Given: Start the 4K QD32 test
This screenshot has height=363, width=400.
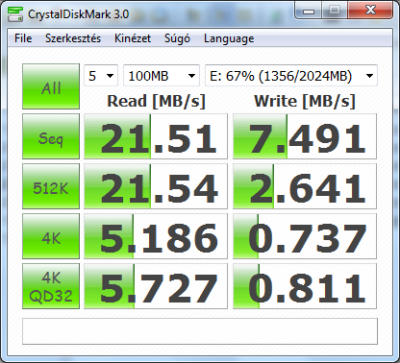Looking at the screenshot, I should pyautogui.click(x=51, y=286).
